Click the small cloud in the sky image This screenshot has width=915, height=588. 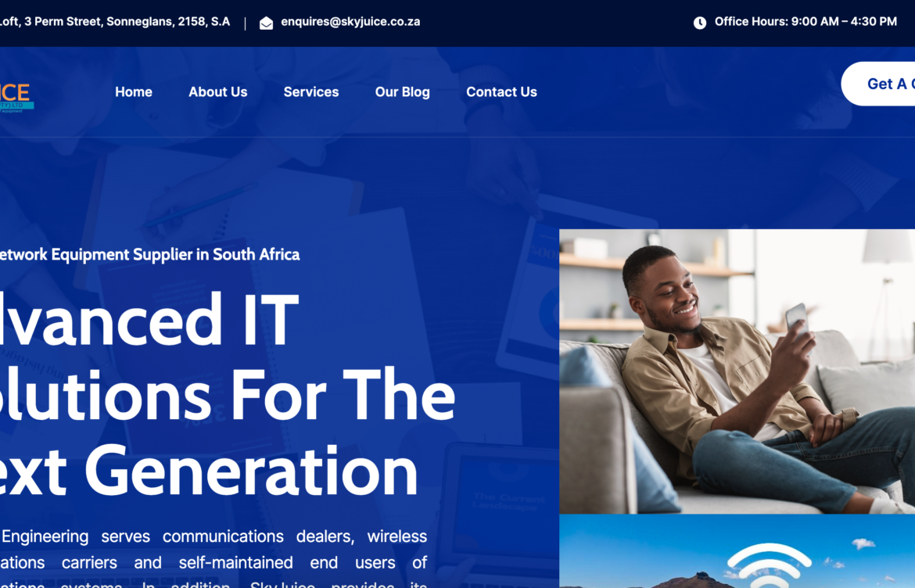[x=863, y=543]
